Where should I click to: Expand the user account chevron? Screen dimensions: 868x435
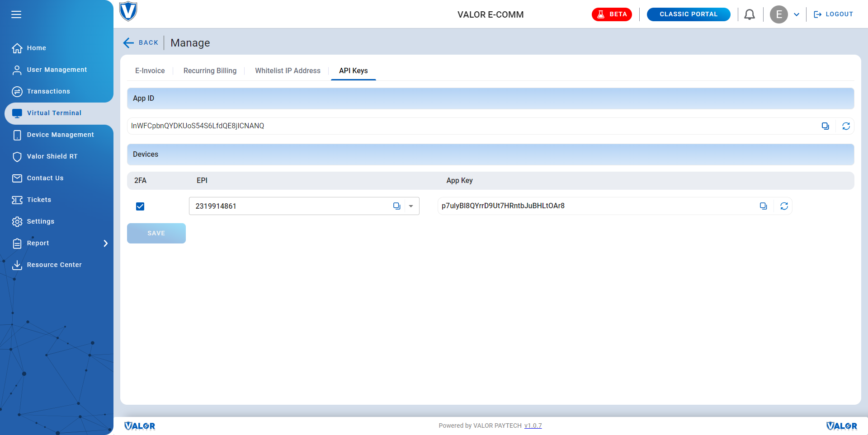coord(797,14)
